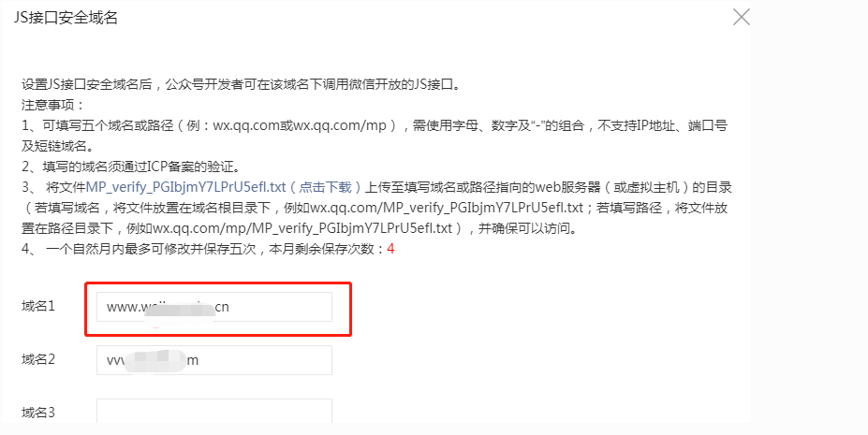Focus the 域名1 input field

pyautogui.click(x=214, y=307)
